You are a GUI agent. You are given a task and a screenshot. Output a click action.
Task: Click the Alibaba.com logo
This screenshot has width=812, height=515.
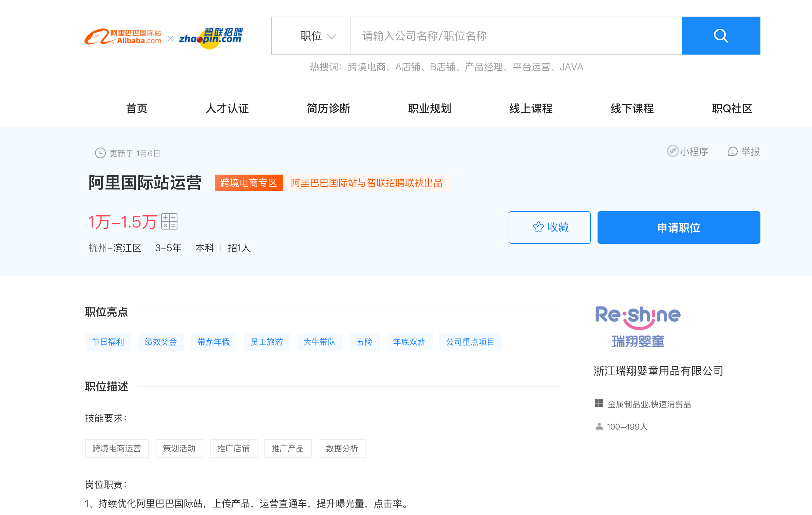[x=123, y=37]
